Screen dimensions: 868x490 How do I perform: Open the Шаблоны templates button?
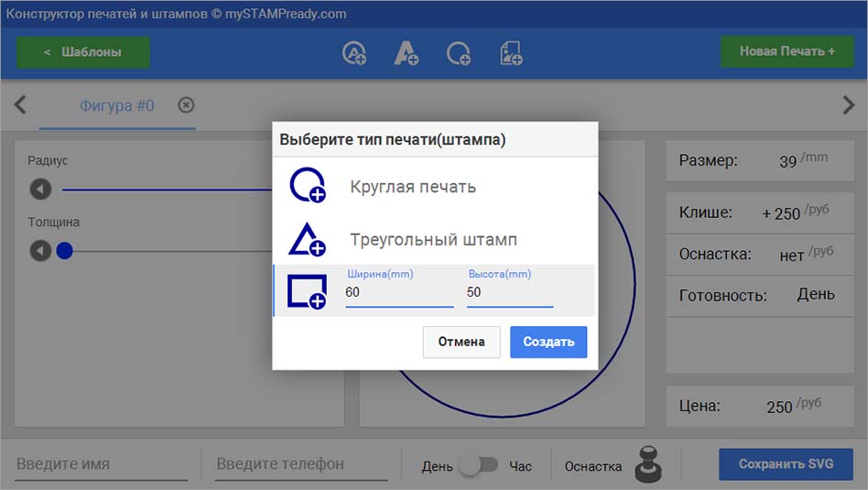tap(83, 52)
